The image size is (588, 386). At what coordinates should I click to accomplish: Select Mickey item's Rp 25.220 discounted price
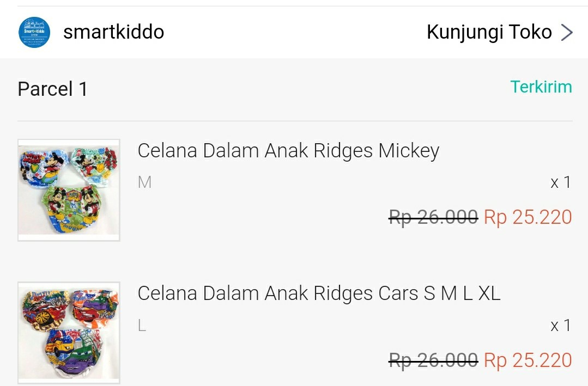pos(528,217)
